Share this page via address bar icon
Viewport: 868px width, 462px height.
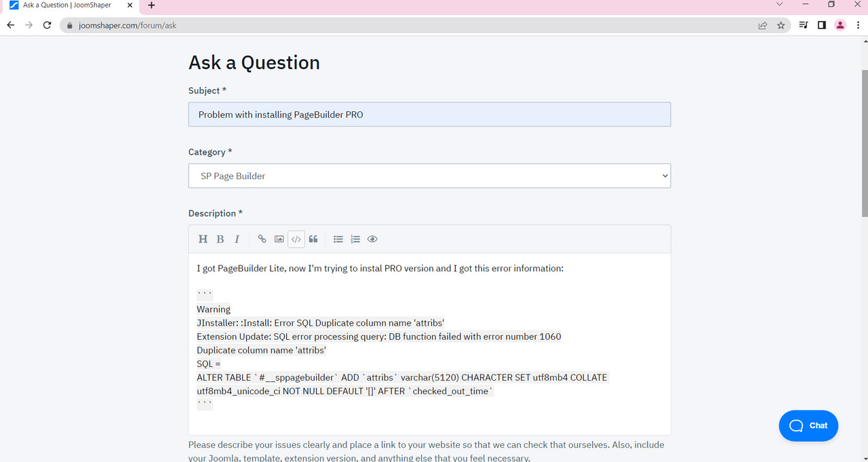pos(763,25)
